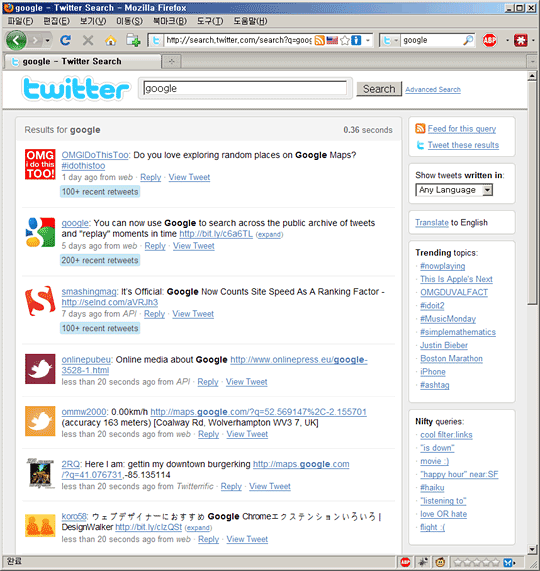Open the 도구(T) menu
Viewport: 540px width, 571px height.
[x=210, y=21]
